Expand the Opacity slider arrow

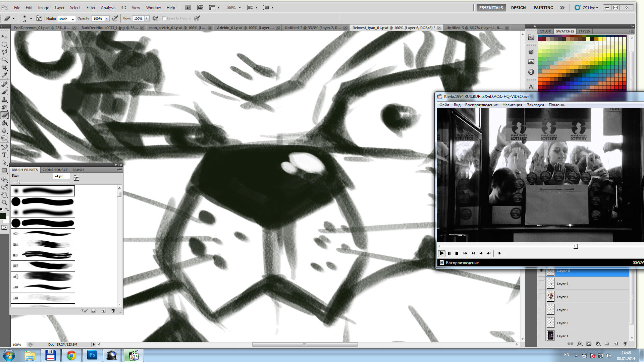[107, 18]
